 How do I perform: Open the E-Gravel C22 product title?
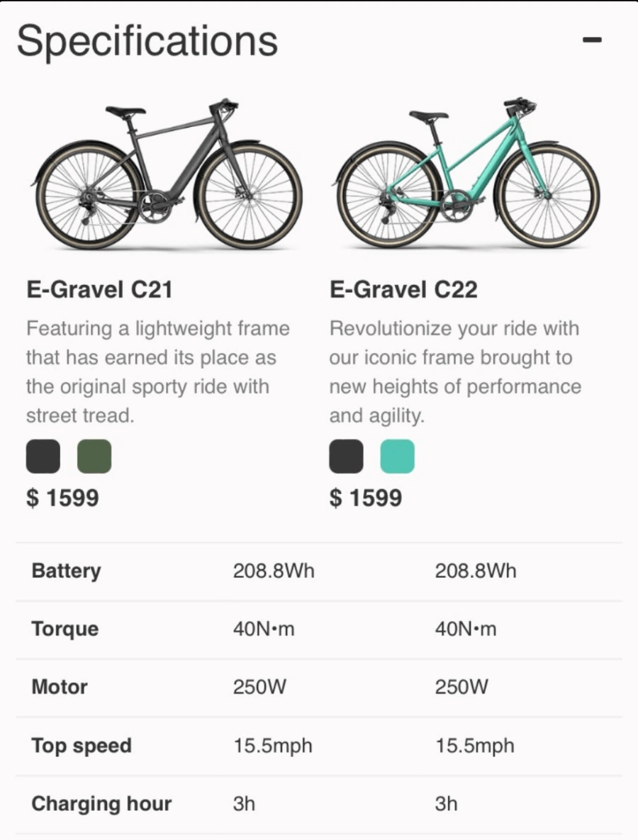coord(403,290)
